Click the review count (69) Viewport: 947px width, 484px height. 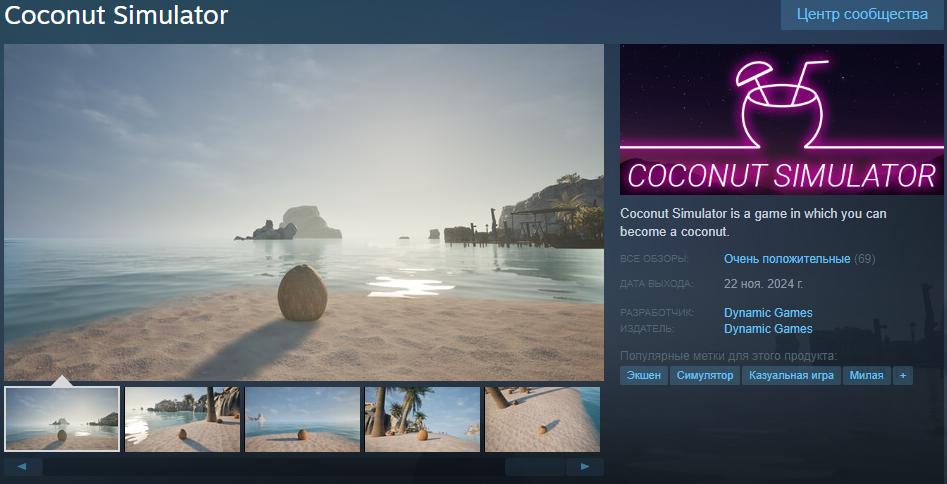point(864,259)
